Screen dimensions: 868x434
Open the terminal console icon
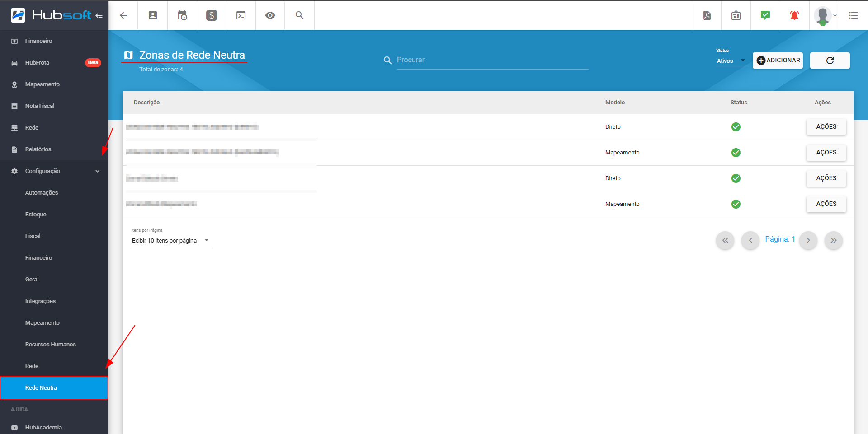tap(241, 15)
